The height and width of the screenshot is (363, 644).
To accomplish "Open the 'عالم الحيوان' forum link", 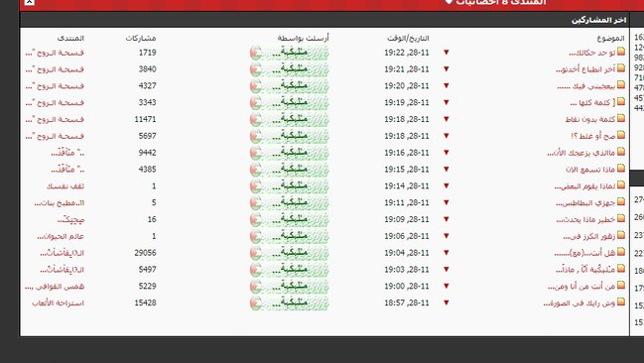I will tap(61, 236).
